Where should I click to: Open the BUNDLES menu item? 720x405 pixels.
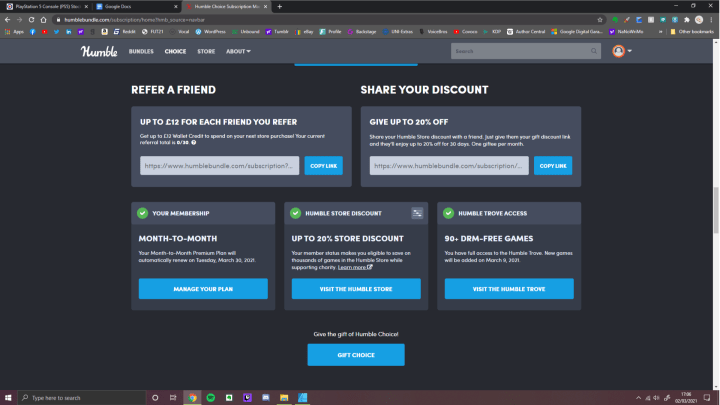[141, 51]
